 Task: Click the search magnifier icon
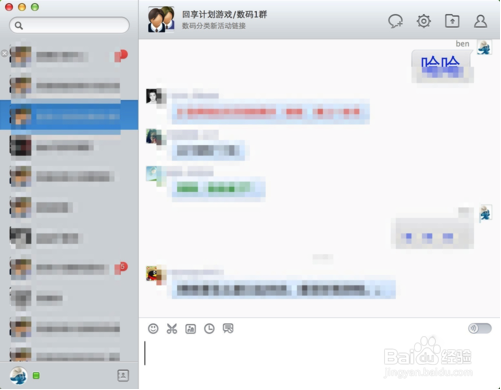click(x=19, y=25)
